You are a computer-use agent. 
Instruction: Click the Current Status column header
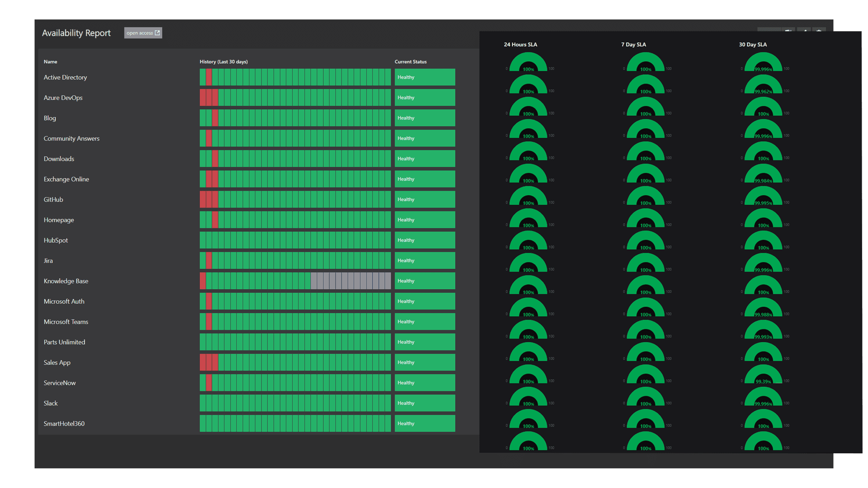tap(410, 61)
